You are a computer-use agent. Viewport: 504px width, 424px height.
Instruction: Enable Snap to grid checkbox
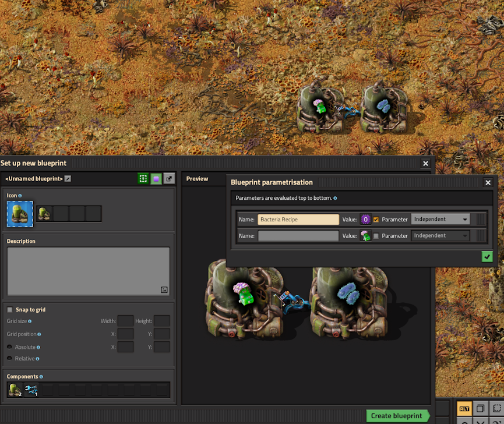pyautogui.click(x=10, y=310)
